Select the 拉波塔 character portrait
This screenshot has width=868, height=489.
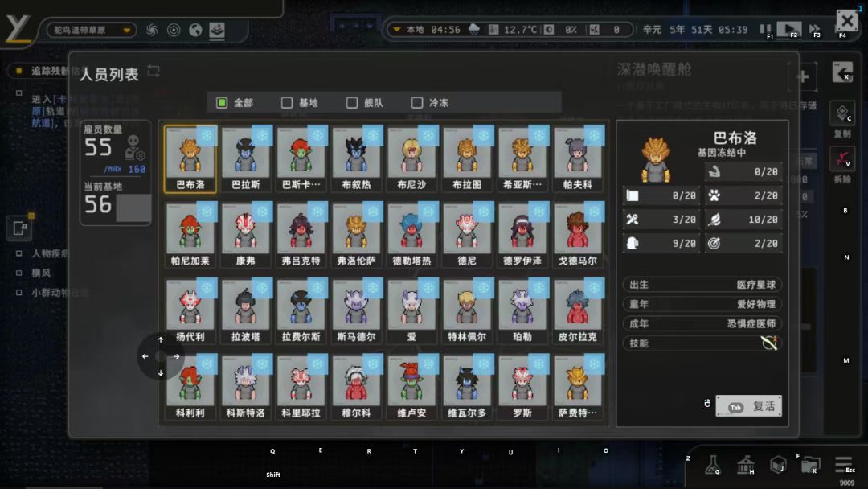click(x=246, y=311)
